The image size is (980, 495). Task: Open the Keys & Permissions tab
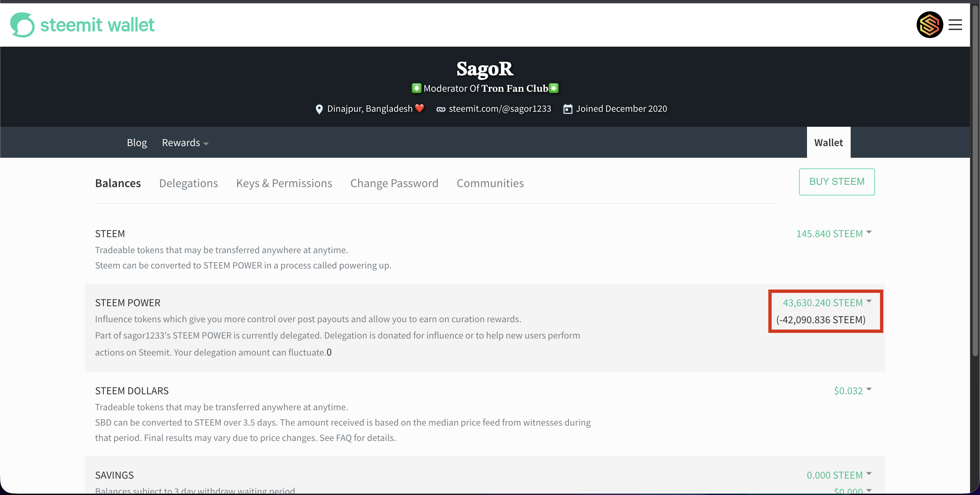click(284, 183)
